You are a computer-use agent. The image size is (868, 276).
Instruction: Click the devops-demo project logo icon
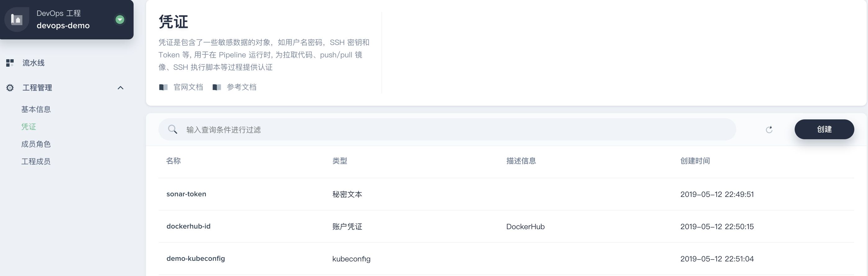point(16,20)
